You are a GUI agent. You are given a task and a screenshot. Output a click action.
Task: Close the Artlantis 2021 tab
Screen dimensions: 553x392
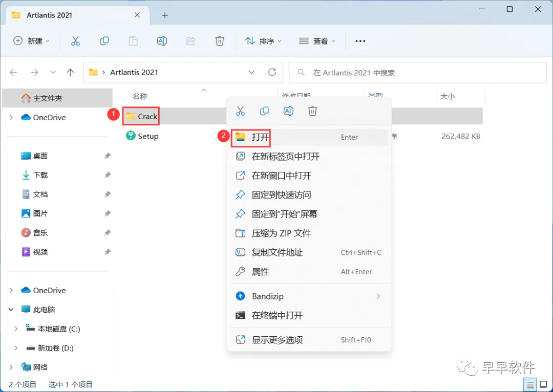coord(137,15)
